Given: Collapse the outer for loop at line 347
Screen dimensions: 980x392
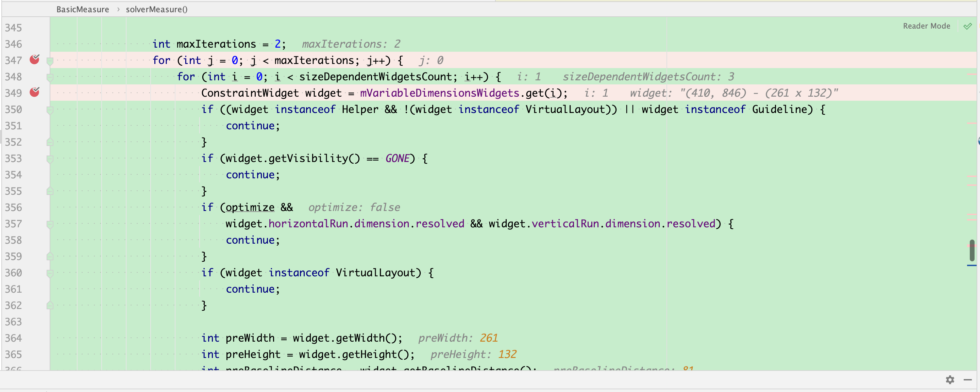Looking at the screenshot, I should point(50,61).
